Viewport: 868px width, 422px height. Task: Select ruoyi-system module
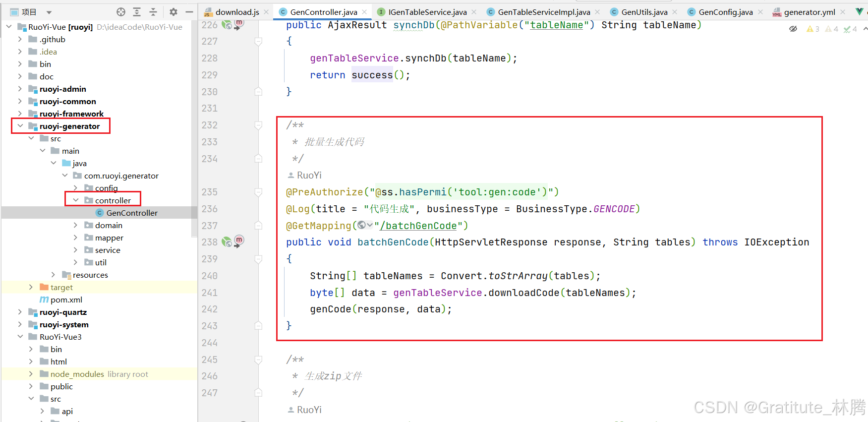click(64, 324)
